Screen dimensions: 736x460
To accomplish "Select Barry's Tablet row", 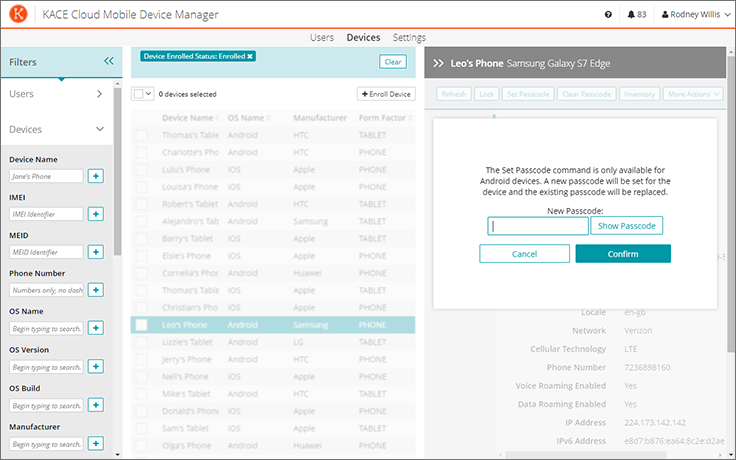I will (273, 238).
